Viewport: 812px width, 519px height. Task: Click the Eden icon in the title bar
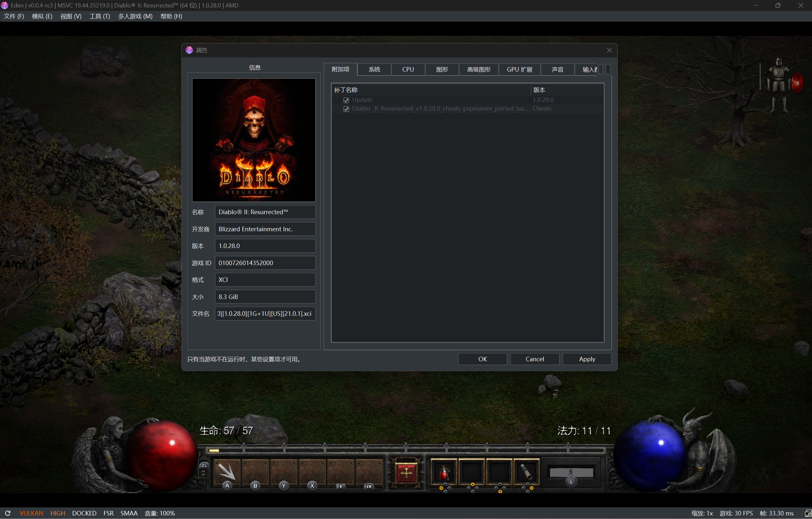pos(5,5)
